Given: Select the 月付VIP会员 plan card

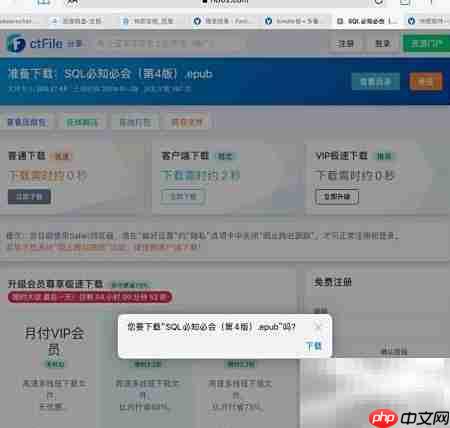Looking at the screenshot, I should [x=54, y=370].
